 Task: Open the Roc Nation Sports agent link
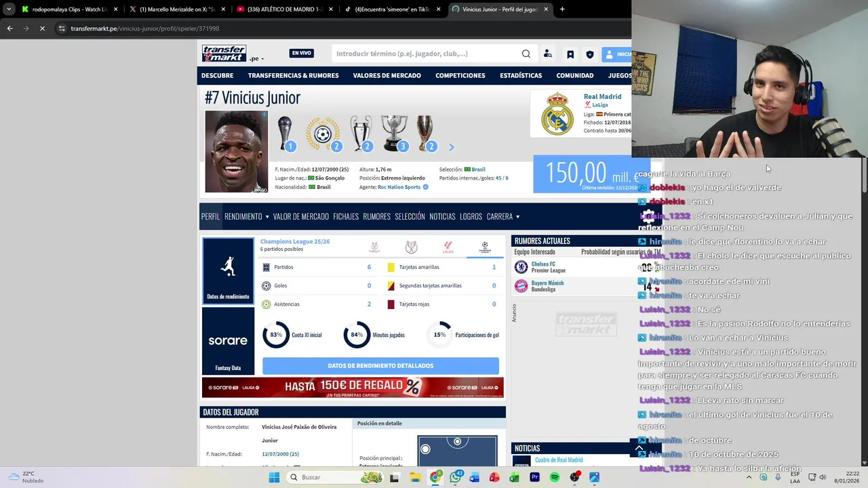click(x=399, y=187)
